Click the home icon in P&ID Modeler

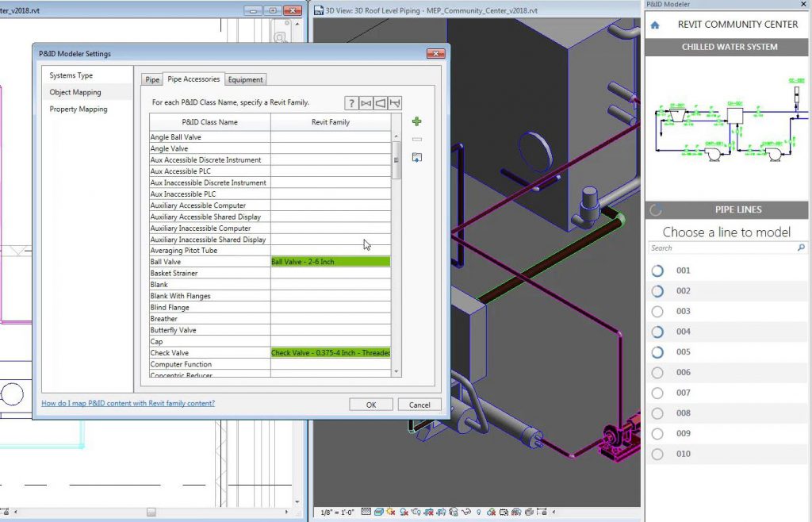point(655,25)
